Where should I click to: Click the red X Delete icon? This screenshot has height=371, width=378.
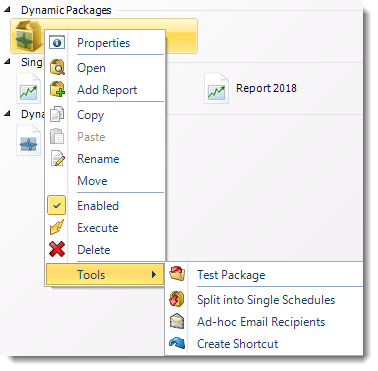click(57, 249)
